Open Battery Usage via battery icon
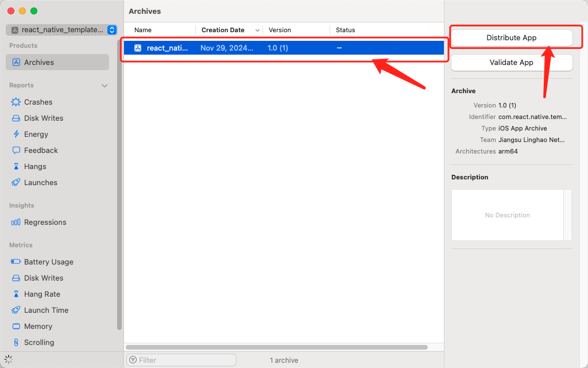588x368 pixels. [x=16, y=262]
